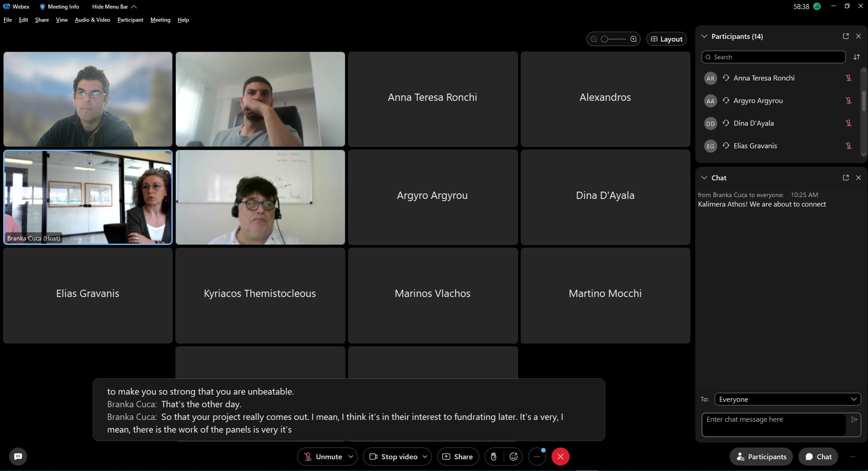Pop out the Participants panel
The width and height of the screenshot is (868, 471).
point(846,36)
